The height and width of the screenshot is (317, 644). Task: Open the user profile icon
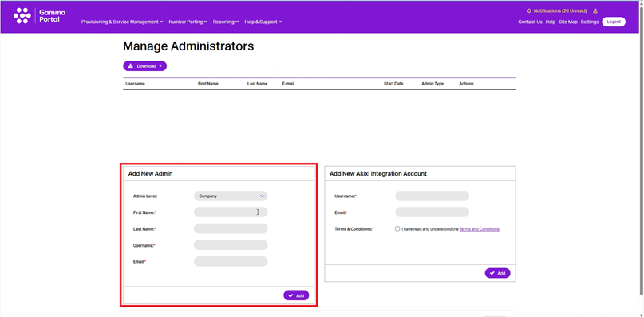click(x=595, y=10)
